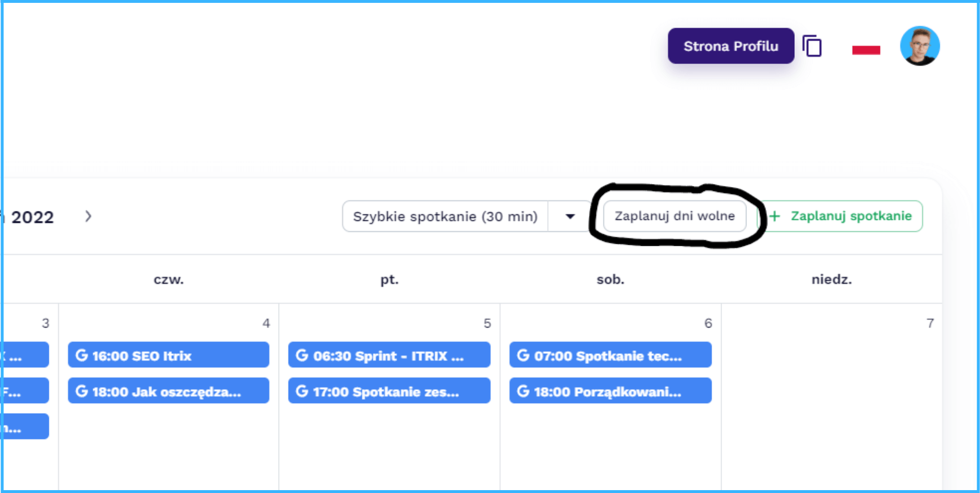Click the Google icon on 07:00 event
Viewport: 980px width, 493px height.
523,355
